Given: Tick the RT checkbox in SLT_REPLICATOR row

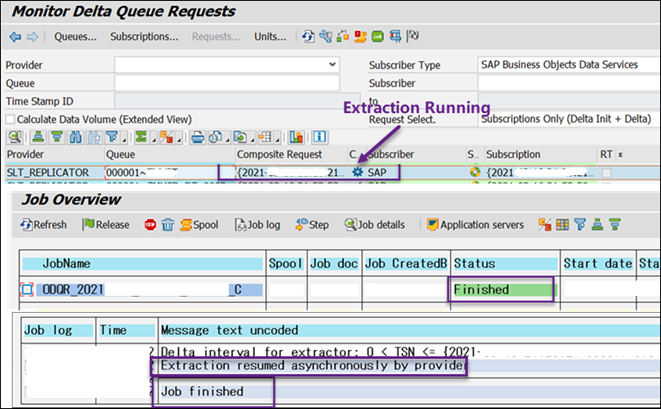Looking at the screenshot, I should pyautogui.click(x=607, y=172).
